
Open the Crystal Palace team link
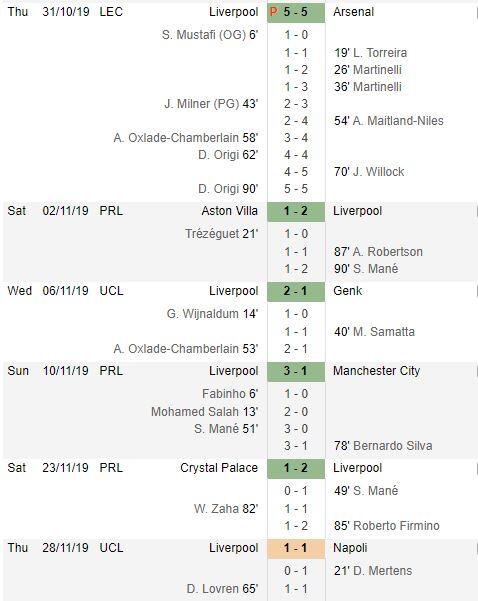pos(219,468)
